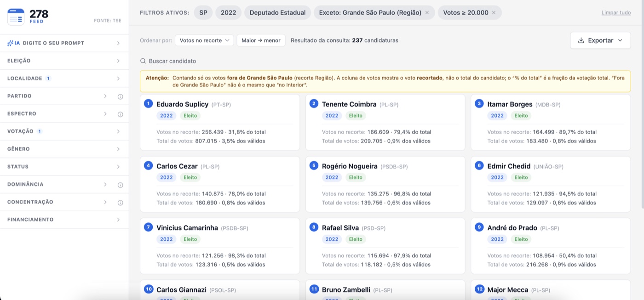Remove the Votos ≥ 20.000 filter chip
The width and height of the screenshot is (644, 300).
click(x=494, y=13)
